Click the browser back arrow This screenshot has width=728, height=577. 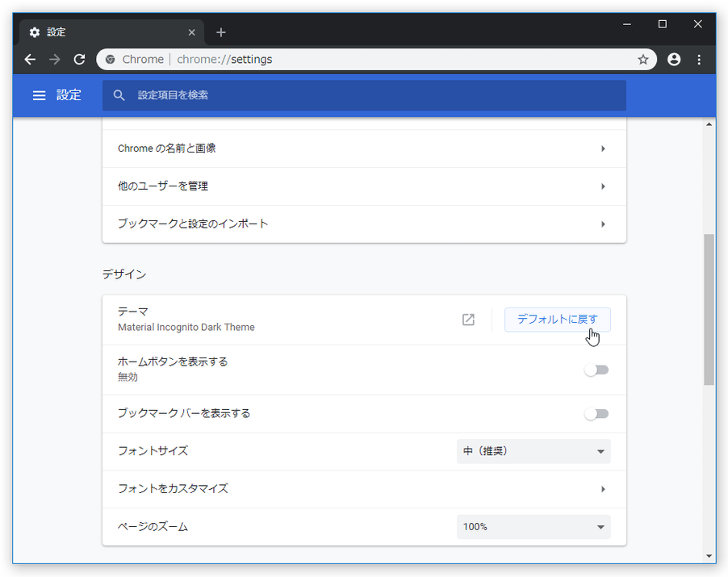pyautogui.click(x=30, y=60)
